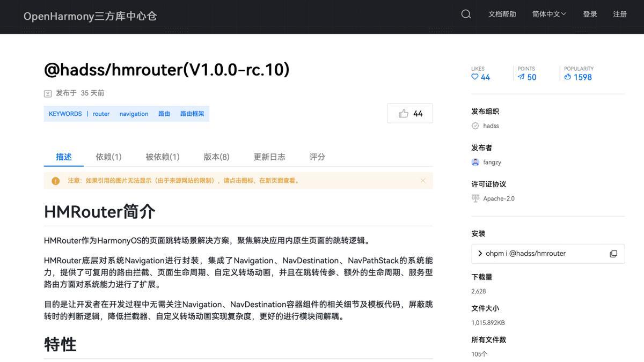
Task: Click the like button showing 44
Action: point(410,113)
